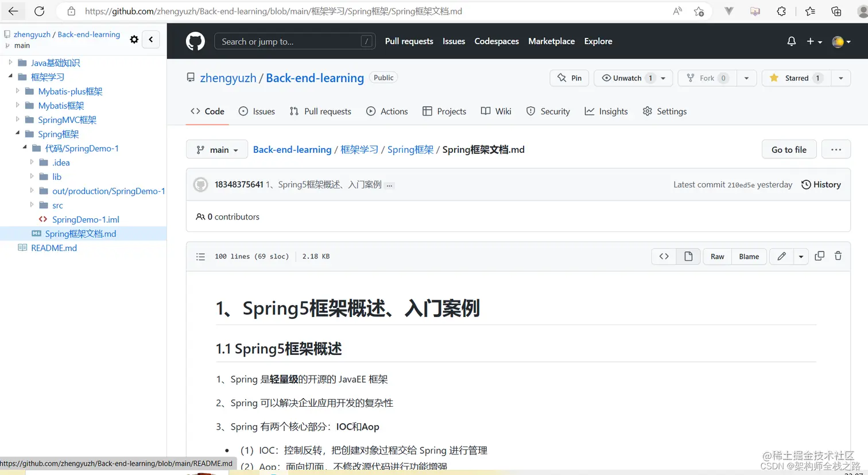Focus the Search or jump to field
The image size is (868, 475).
(295, 41)
